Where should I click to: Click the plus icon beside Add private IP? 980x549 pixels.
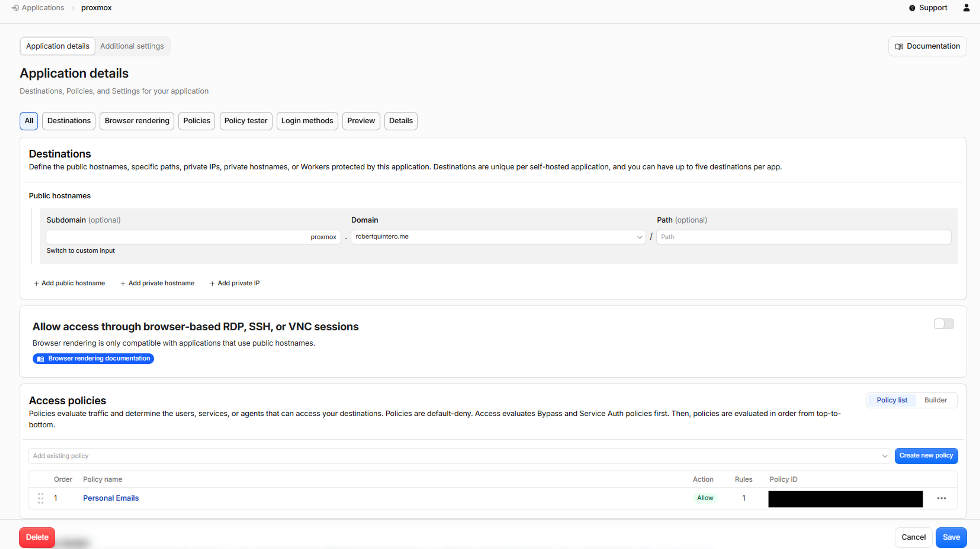coord(212,284)
